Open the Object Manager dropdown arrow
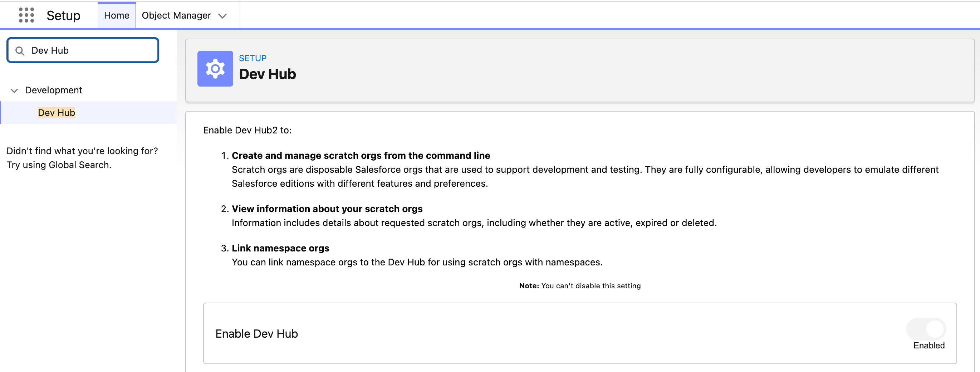Viewport: 980px width, 372px height. coord(222,16)
